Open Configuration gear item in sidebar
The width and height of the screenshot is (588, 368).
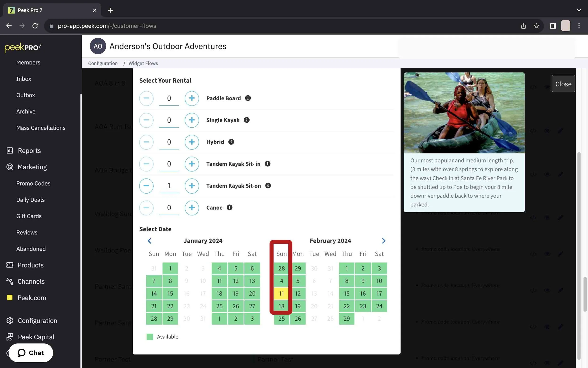(37, 320)
